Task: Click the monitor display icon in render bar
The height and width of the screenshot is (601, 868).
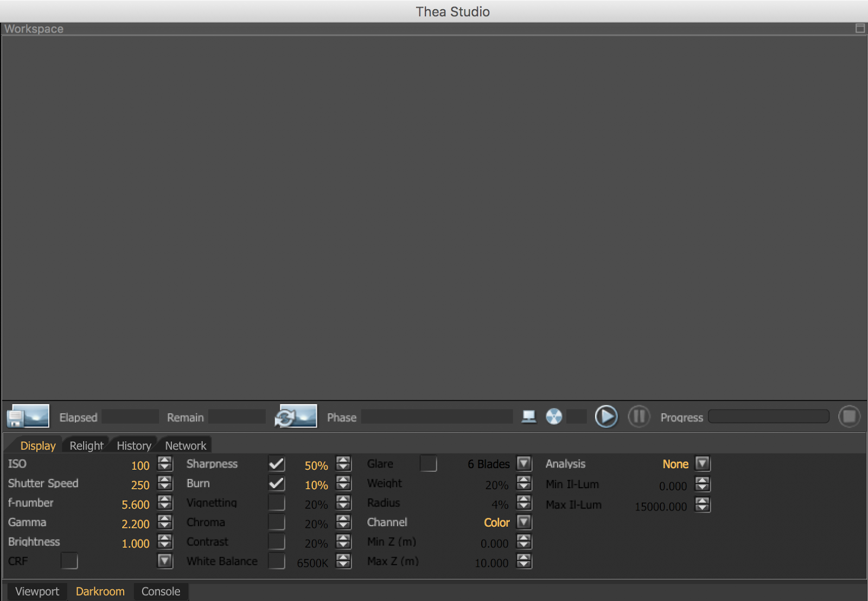Action: 529,416
